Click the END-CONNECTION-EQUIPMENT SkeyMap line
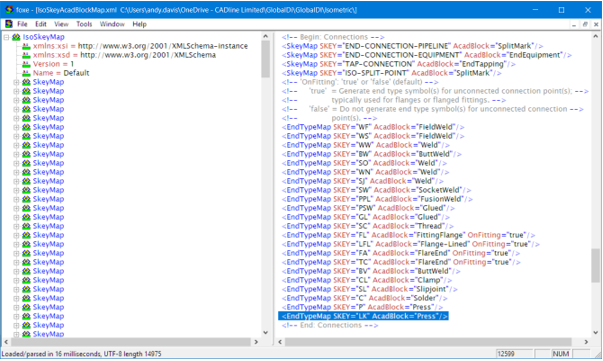This screenshot has height=361, width=603. pos(426,55)
